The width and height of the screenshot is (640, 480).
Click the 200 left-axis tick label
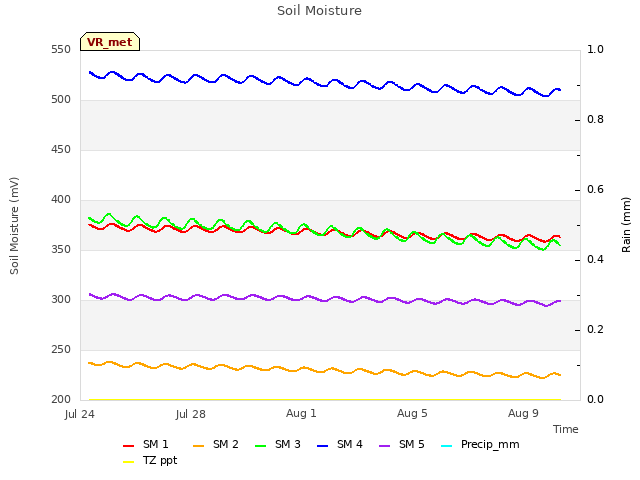click(x=61, y=400)
